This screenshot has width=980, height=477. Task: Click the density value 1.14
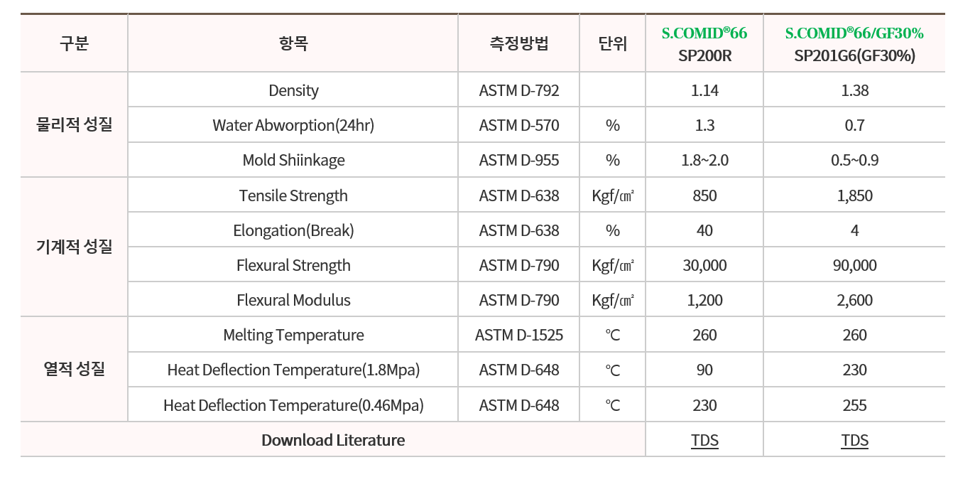pos(704,91)
